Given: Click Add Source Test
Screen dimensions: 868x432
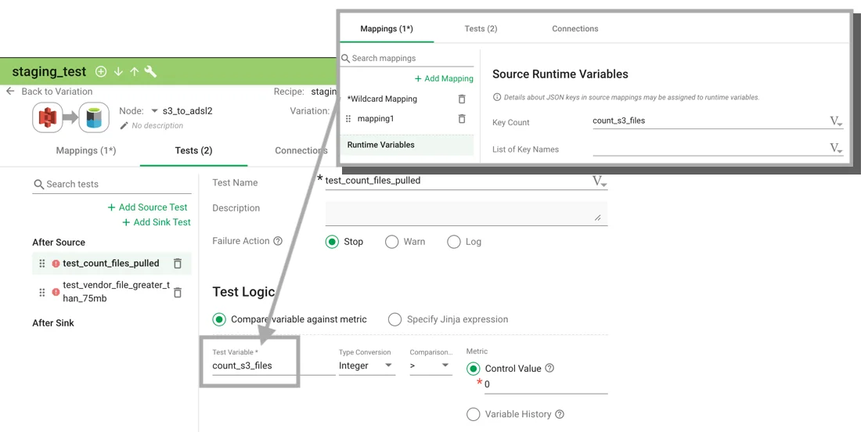Looking at the screenshot, I should 147,207.
